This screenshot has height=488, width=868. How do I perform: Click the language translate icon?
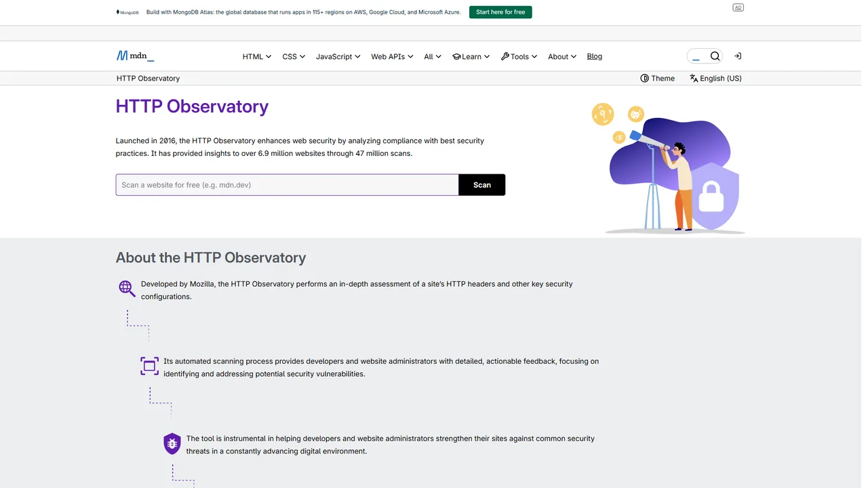[694, 79]
